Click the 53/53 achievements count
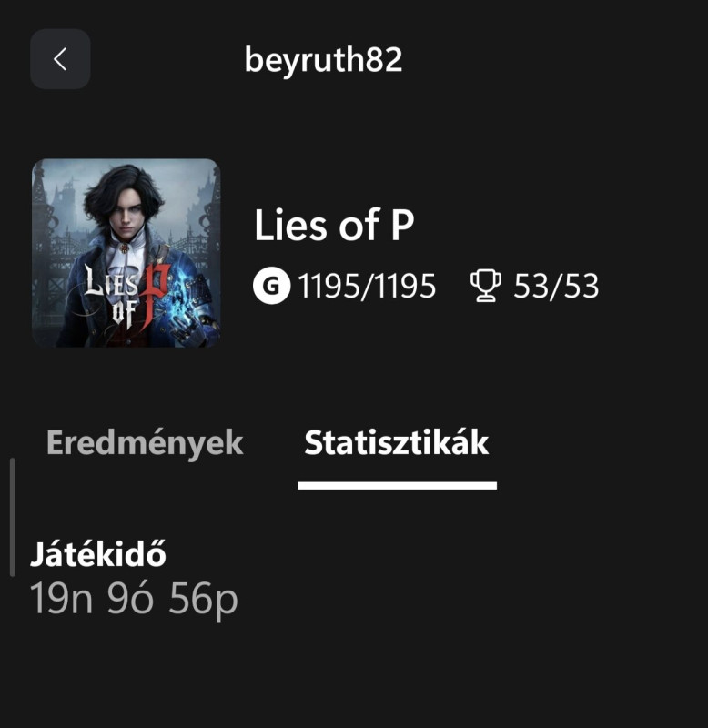The height and width of the screenshot is (728, 708). 556,287
